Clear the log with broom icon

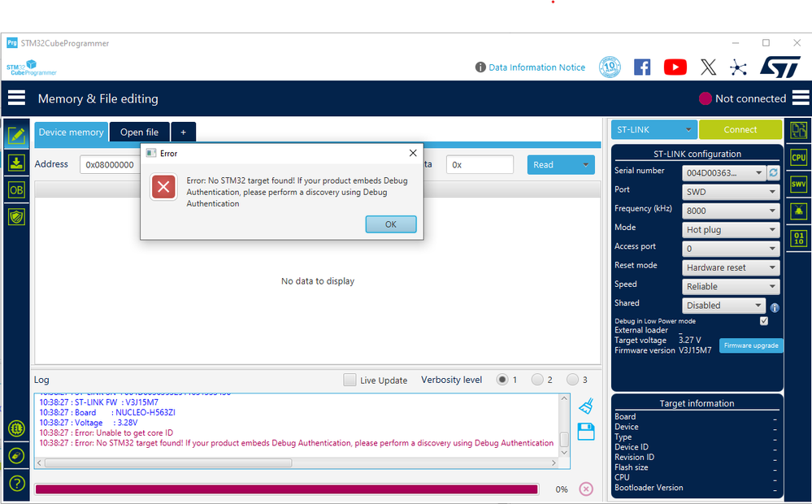[586, 406]
